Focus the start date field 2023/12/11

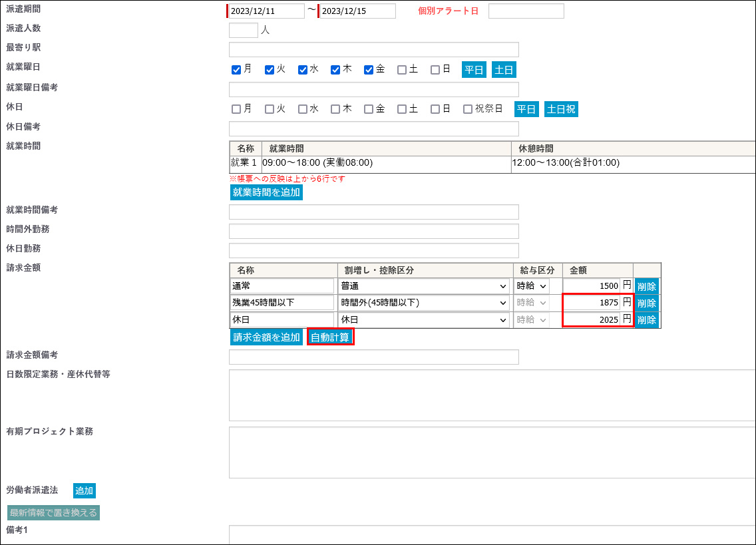pyautogui.click(x=267, y=11)
